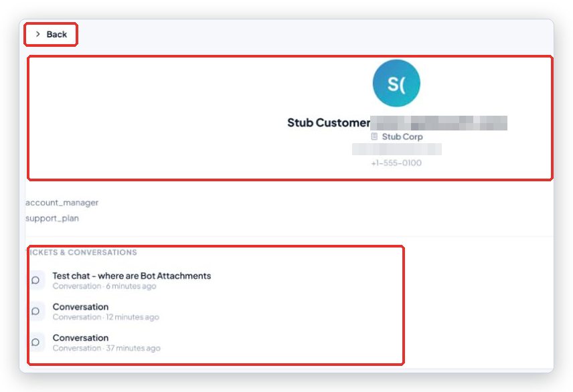
Task: Click the 'Conversation · 37 minutes ago' subtitle
Action: (x=106, y=348)
